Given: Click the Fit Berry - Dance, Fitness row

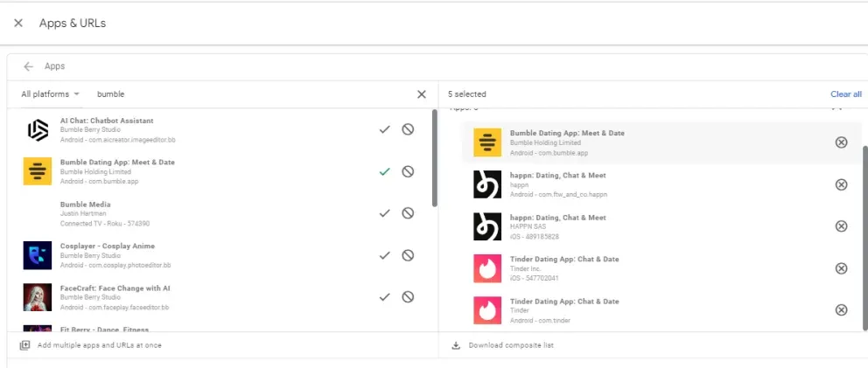Looking at the screenshot, I should (x=221, y=329).
